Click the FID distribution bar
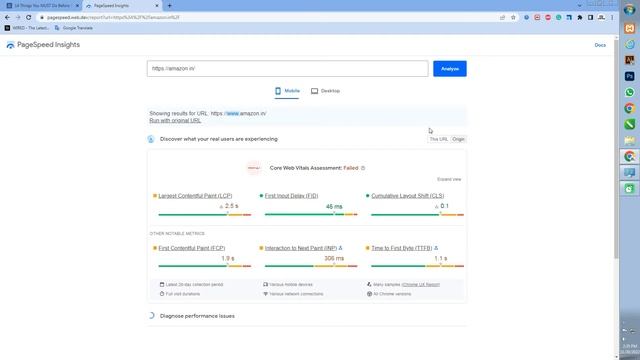 click(311, 214)
